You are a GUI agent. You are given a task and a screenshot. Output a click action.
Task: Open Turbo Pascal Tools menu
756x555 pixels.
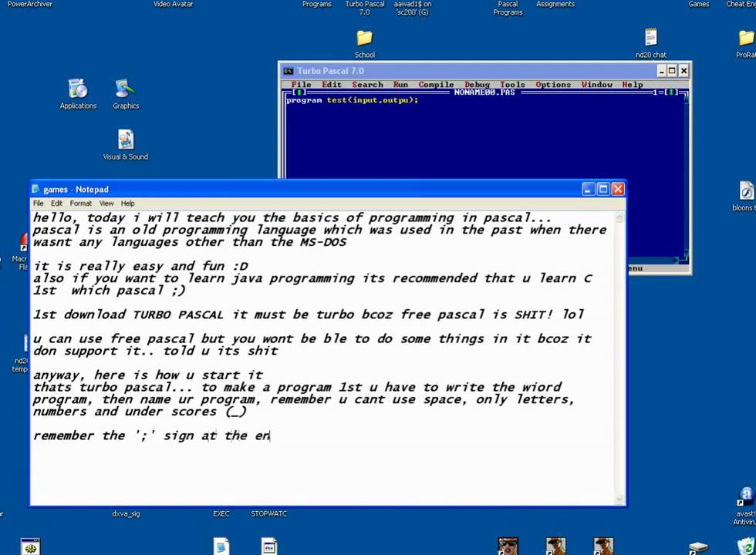tap(512, 84)
